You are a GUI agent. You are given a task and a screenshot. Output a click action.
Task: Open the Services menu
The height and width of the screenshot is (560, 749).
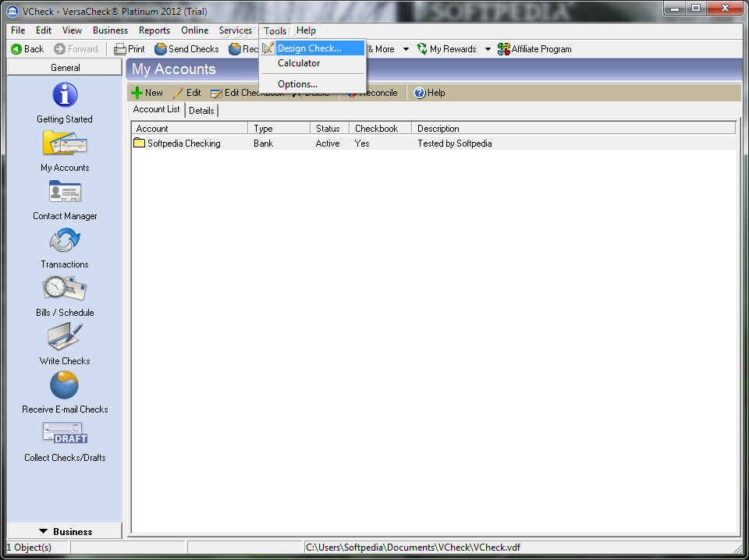point(236,30)
